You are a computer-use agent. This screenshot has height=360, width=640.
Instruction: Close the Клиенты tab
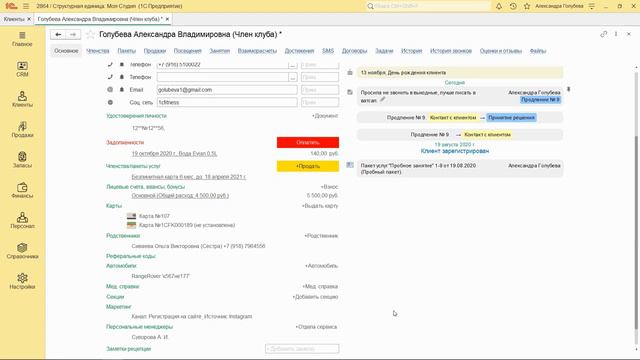click(29, 19)
